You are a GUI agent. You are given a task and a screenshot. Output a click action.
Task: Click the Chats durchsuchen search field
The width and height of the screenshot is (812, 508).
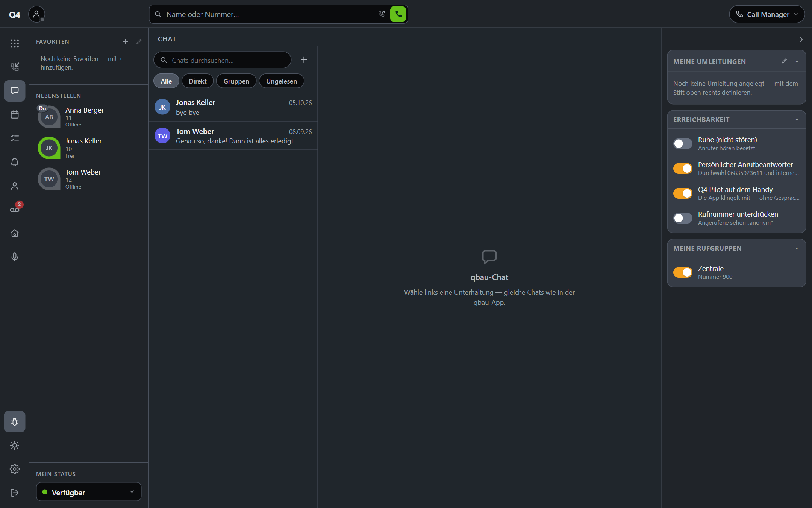[x=222, y=60]
